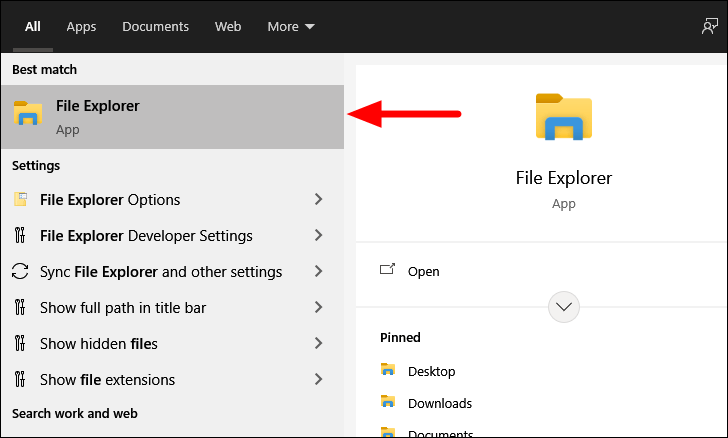Click the tools icon beside Show hidden files
The height and width of the screenshot is (438, 728).
(x=20, y=343)
